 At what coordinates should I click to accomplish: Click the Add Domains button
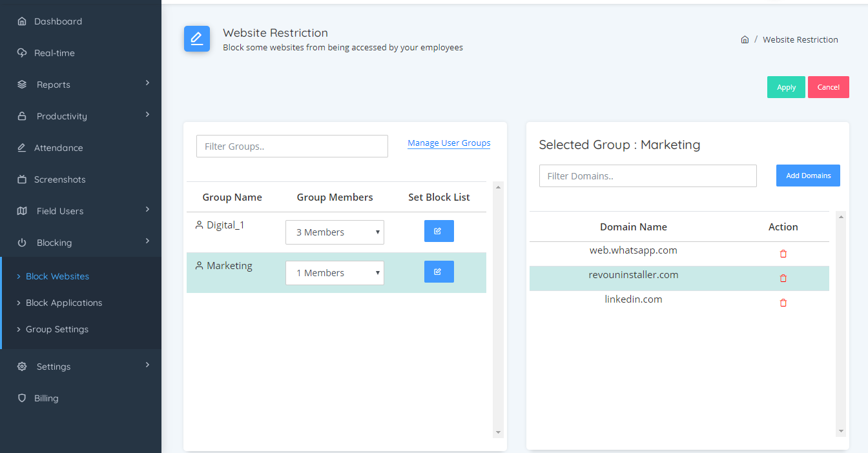[x=808, y=175]
